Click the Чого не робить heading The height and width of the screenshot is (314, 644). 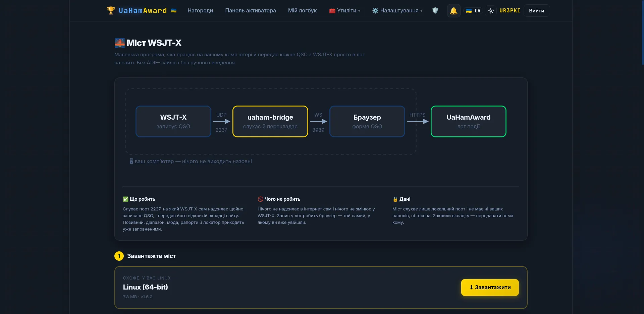(x=279, y=199)
